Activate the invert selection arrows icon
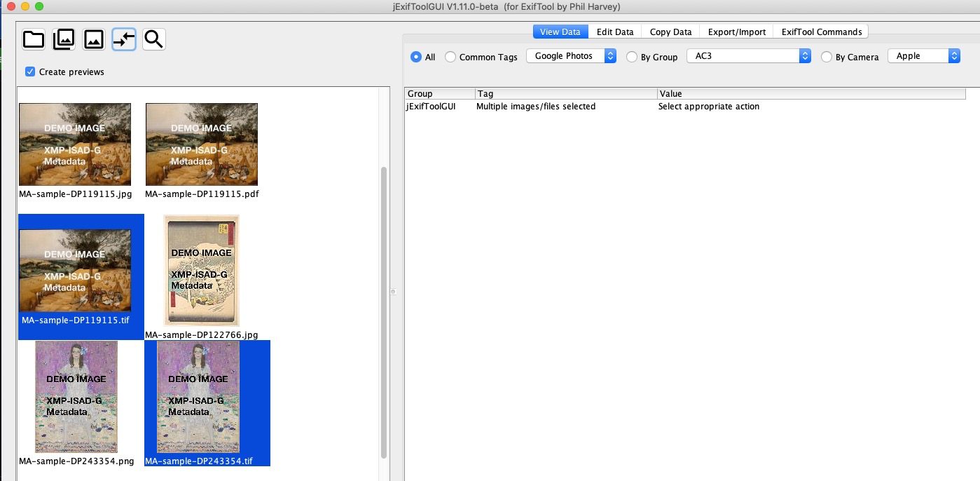The height and width of the screenshot is (481, 980). (x=123, y=39)
